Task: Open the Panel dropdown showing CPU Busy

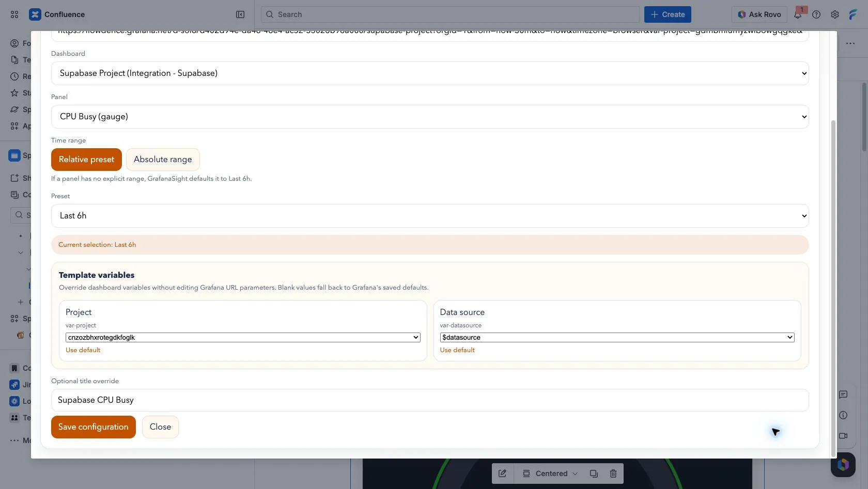Action: [x=430, y=117]
